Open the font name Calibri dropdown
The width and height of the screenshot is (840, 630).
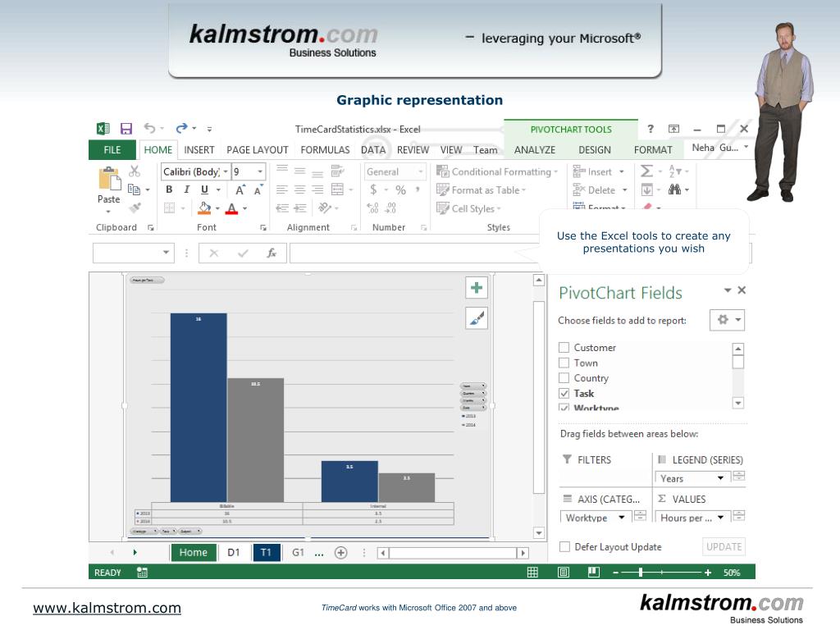pyautogui.click(x=226, y=171)
